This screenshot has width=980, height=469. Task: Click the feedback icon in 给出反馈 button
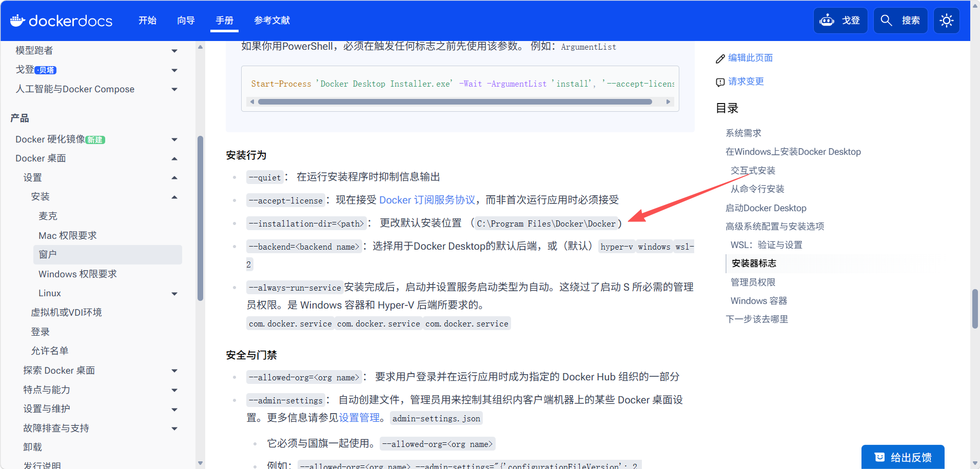point(879,457)
